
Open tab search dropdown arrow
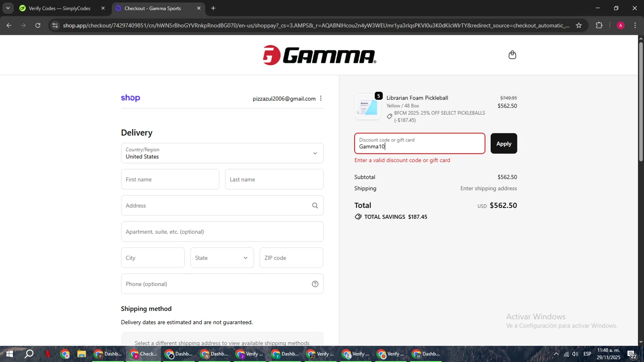click(x=8, y=8)
